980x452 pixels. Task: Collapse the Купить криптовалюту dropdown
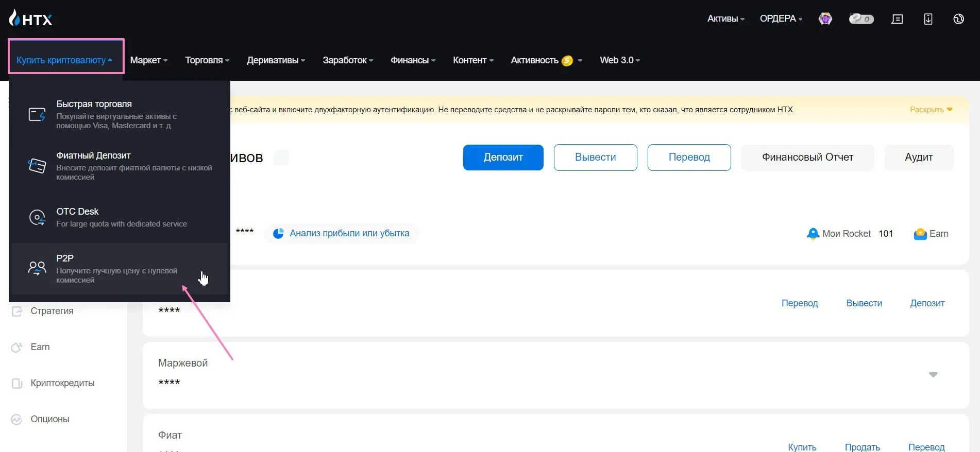click(64, 60)
